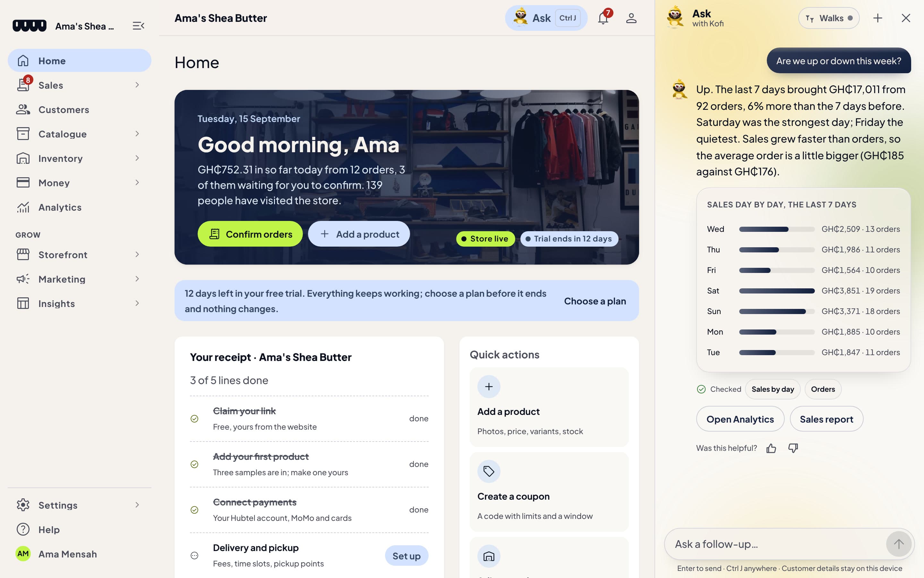
Task: Expand the Storefront submenu chevron
Action: coord(137,255)
